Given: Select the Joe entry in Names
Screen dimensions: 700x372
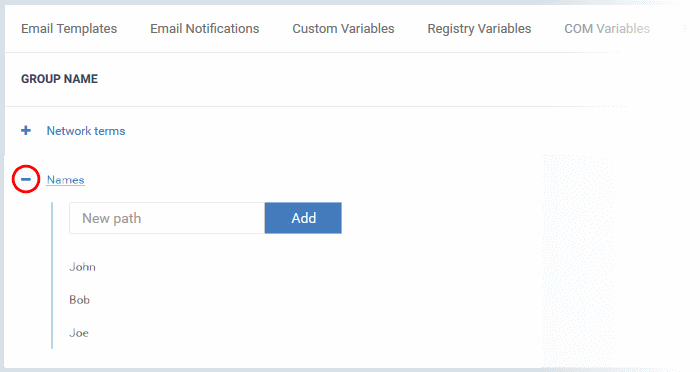Looking at the screenshot, I should click(79, 333).
